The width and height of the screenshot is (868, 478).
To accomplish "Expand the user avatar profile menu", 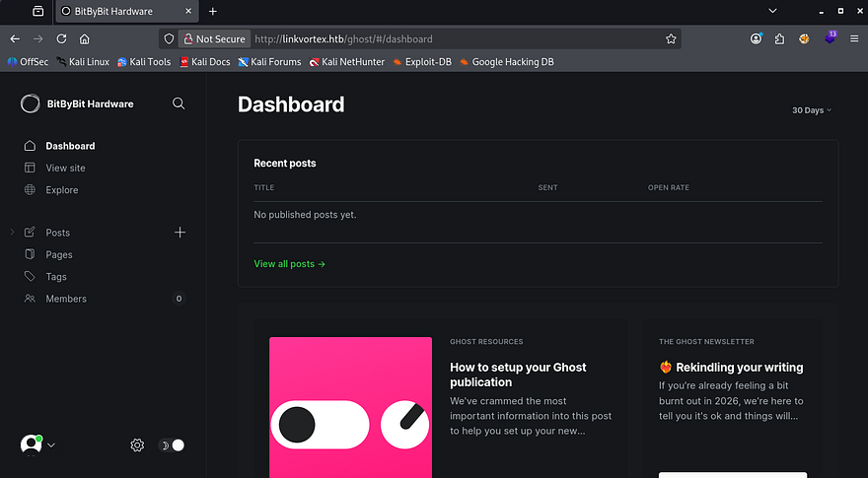I will click(37, 445).
